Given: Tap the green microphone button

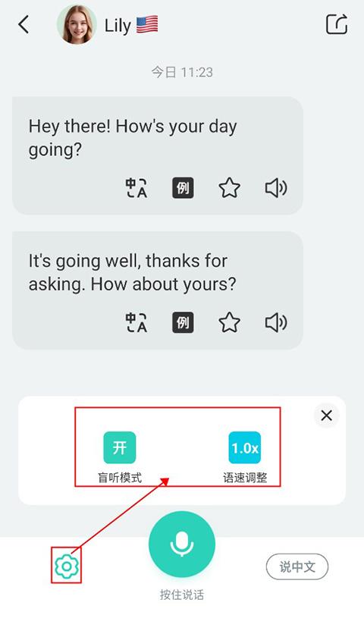Looking at the screenshot, I should [x=182, y=544].
